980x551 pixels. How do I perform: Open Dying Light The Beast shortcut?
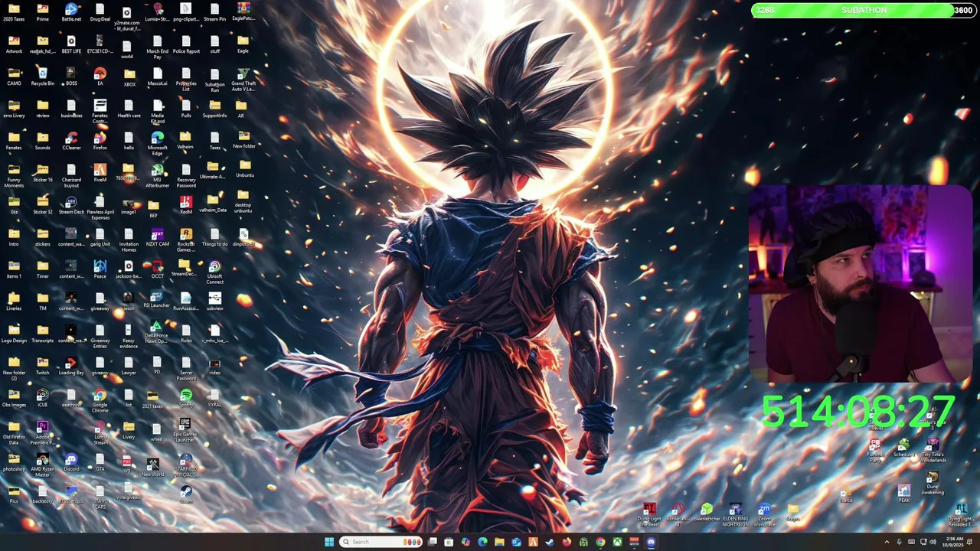(x=649, y=516)
